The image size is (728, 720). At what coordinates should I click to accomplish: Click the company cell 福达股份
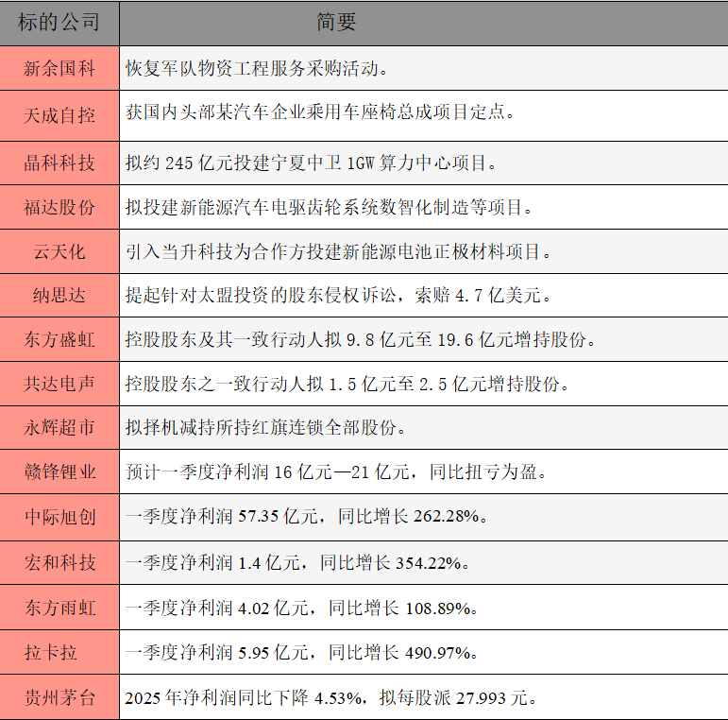59,207
